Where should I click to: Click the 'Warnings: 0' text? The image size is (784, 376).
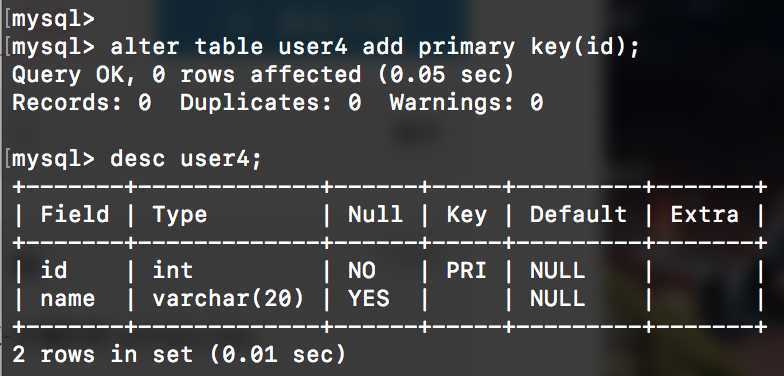(466, 102)
